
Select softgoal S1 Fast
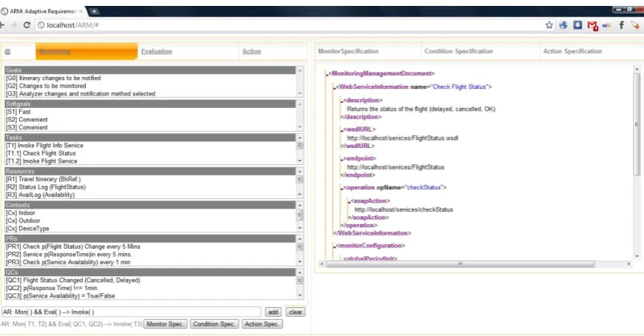(x=150, y=112)
